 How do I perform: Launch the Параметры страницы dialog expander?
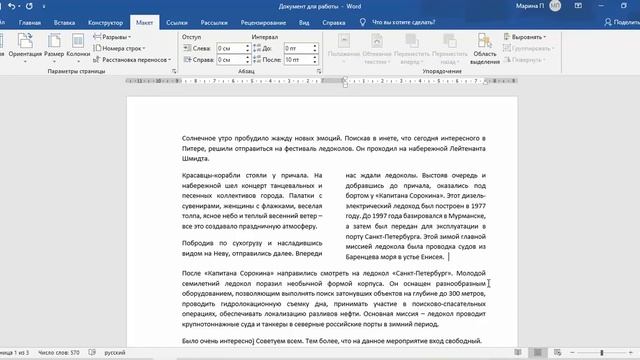[174, 71]
